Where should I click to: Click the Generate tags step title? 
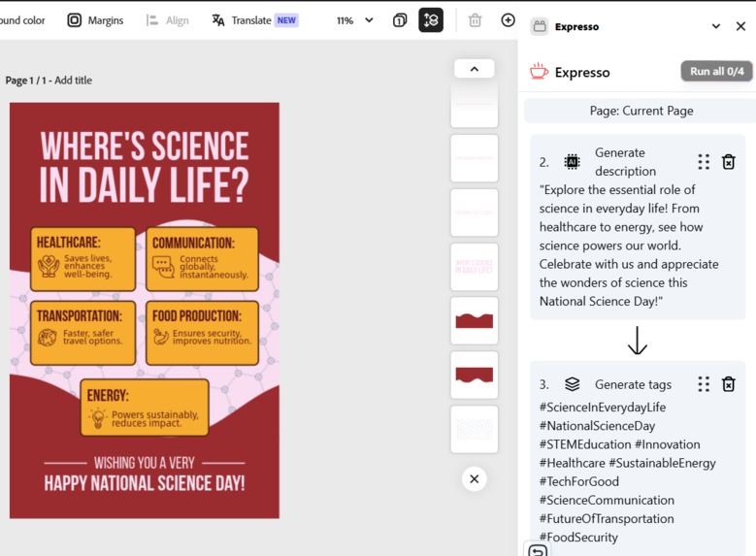tap(633, 384)
